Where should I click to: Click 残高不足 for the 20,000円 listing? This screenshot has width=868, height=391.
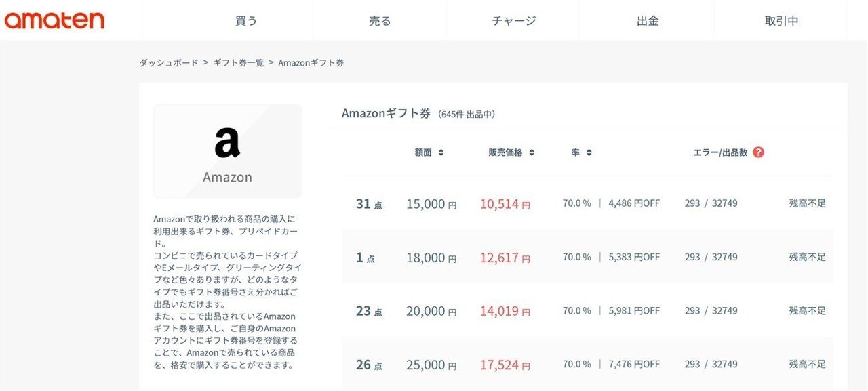point(807,310)
